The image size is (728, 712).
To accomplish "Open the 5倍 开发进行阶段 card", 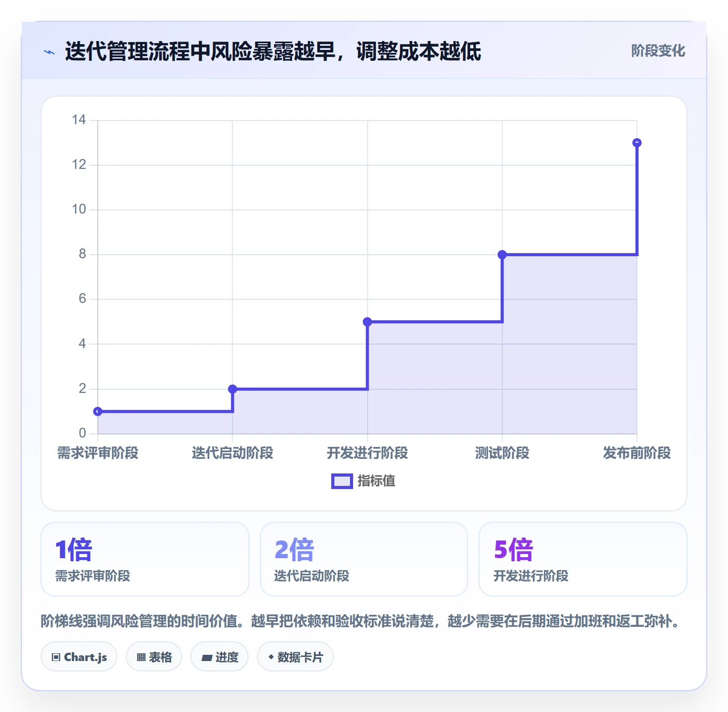I will 583,559.
